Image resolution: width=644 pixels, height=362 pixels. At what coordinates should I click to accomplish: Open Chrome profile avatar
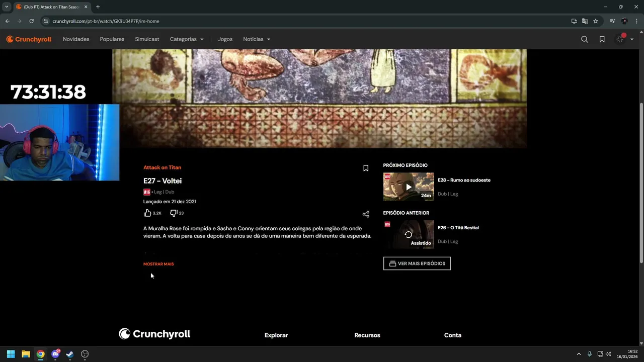(624, 21)
